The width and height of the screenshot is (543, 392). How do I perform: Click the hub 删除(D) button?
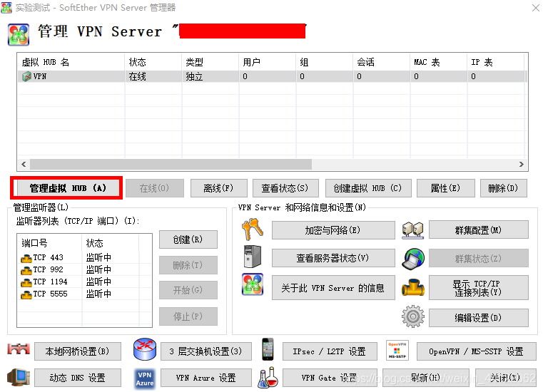pos(504,188)
